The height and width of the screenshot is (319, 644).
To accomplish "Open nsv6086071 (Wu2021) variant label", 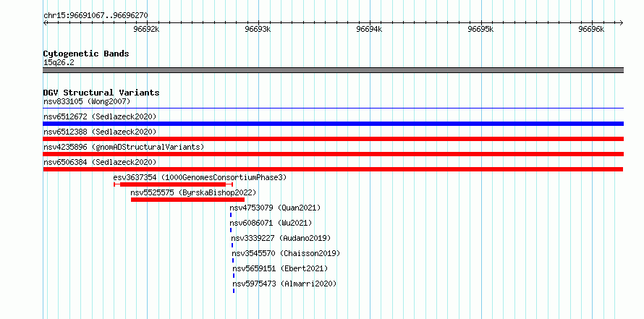I will pyautogui.click(x=271, y=223).
